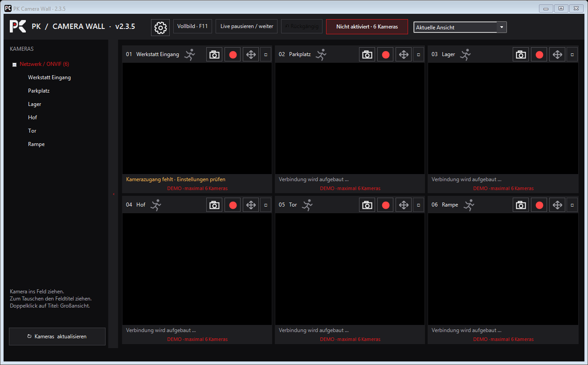Open the Aktuelle Ansicht dropdown
This screenshot has height=365, width=588.
502,27
